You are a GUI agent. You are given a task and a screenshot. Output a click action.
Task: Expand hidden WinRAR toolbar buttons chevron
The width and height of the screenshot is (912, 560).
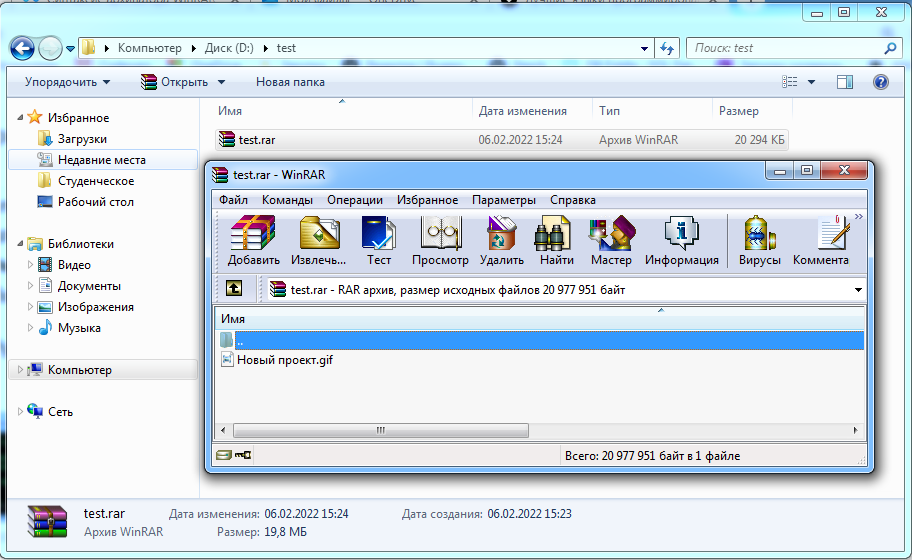(858, 217)
